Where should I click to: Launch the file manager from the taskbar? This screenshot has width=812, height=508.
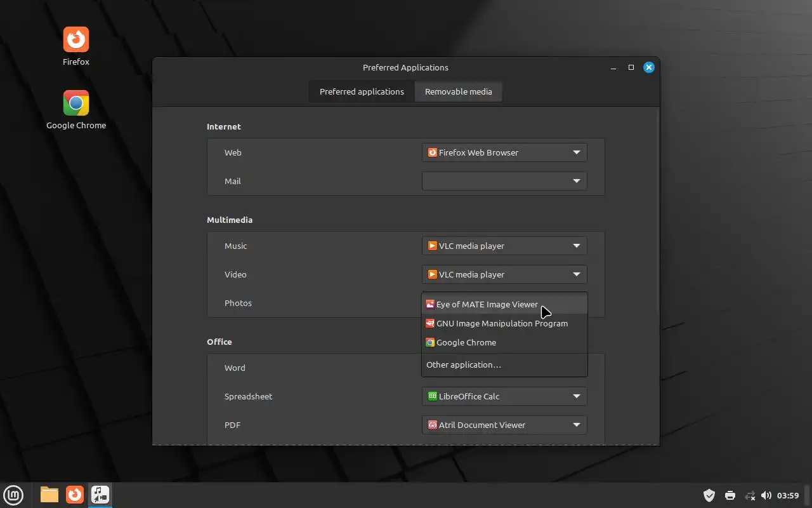coord(49,495)
